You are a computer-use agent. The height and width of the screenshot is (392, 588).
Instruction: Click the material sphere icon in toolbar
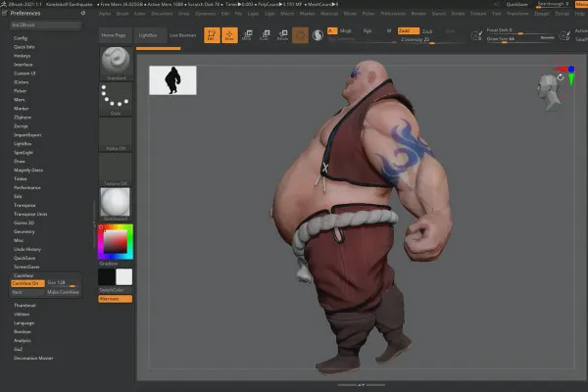click(x=318, y=35)
